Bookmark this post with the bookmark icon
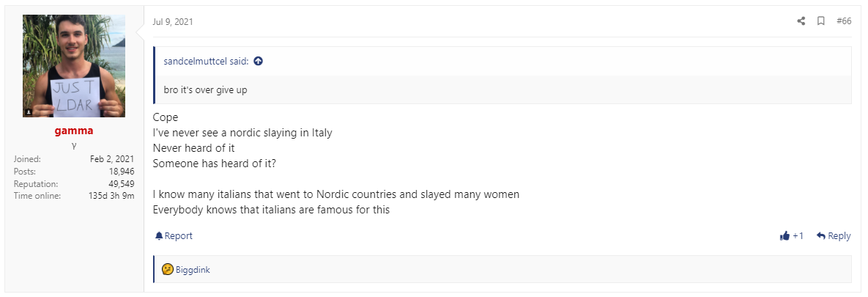Screen dimensions: 868x297 [x=821, y=21]
